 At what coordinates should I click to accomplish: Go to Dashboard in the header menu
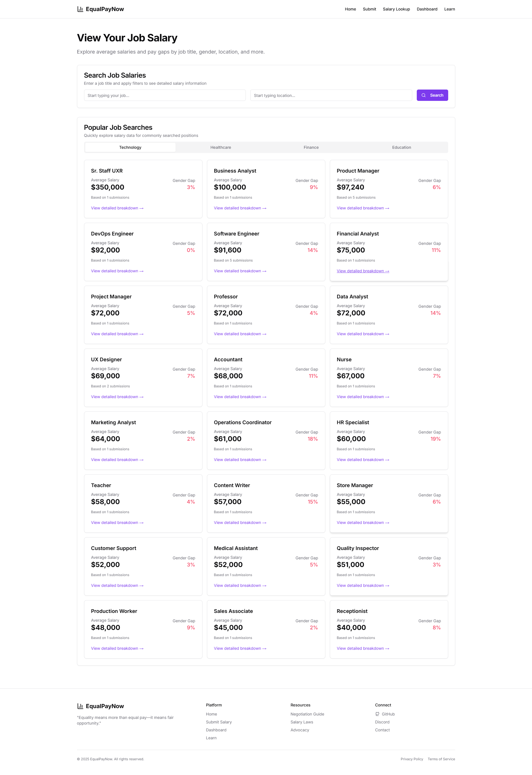point(427,9)
